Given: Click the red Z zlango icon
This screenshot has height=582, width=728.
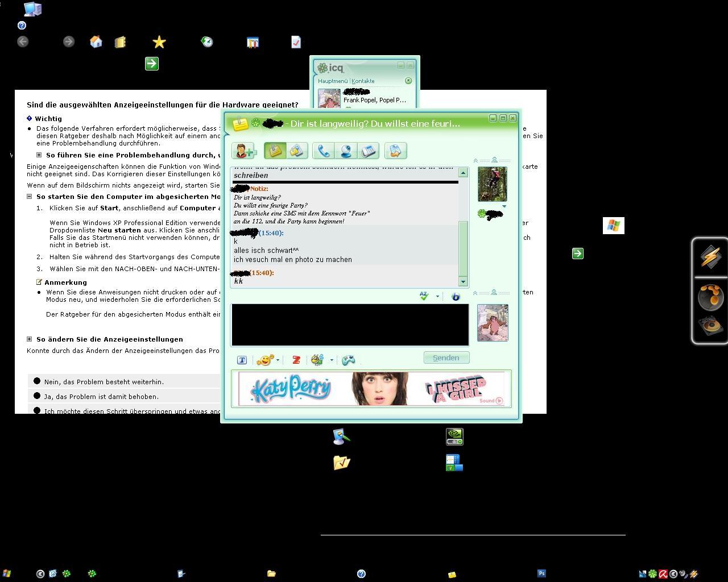Looking at the screenshot, I should (296, 360).
